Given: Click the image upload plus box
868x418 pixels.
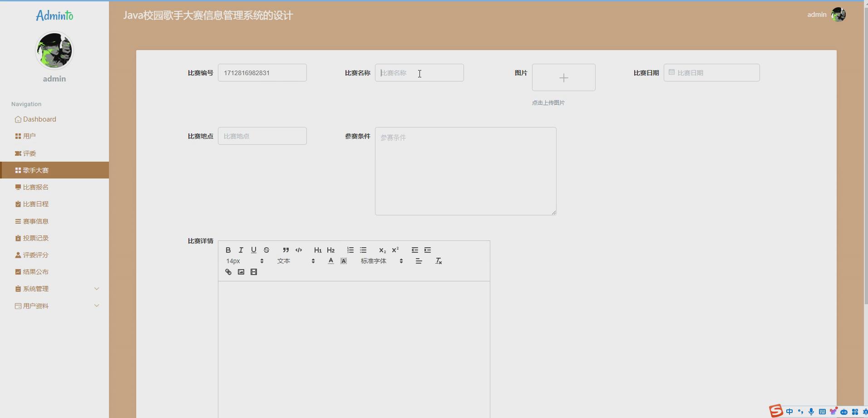Looking at the screenshot, I should pos(563,77).
